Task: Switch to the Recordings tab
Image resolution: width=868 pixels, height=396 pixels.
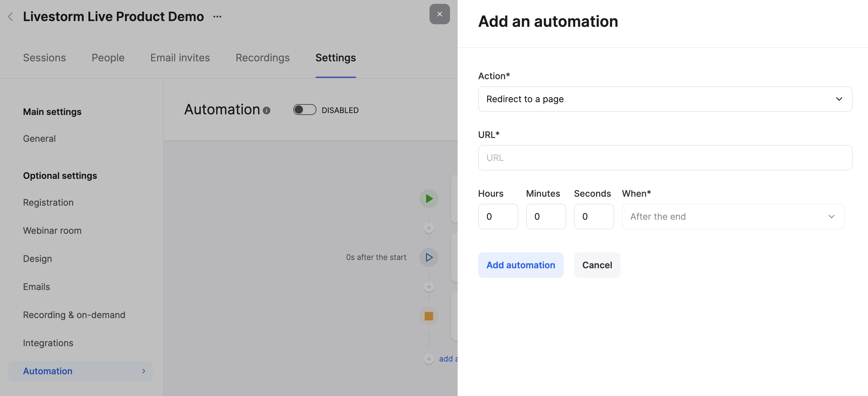Action: 262,57
